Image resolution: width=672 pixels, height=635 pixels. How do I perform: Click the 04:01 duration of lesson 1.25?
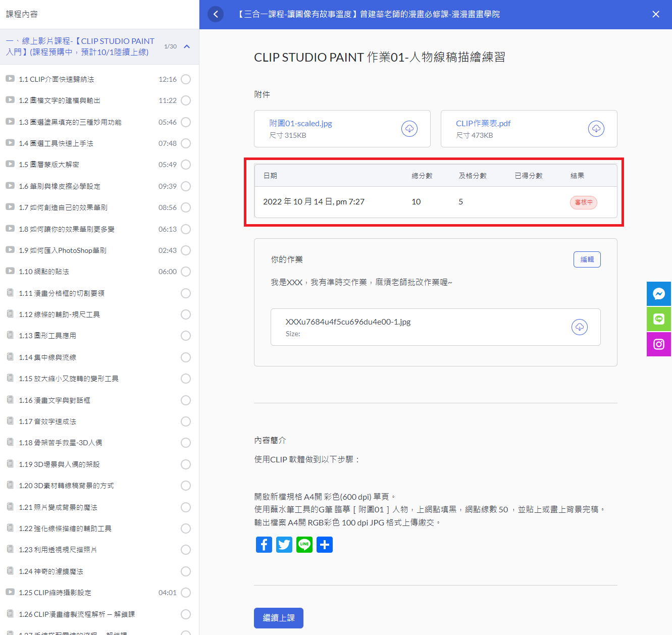click(x=168, y=593)
